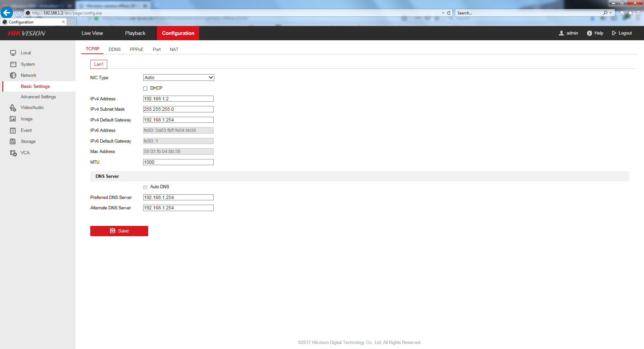Click the Logout link
Viewport: 644px width, 349px height.
[x=622, y=33]
